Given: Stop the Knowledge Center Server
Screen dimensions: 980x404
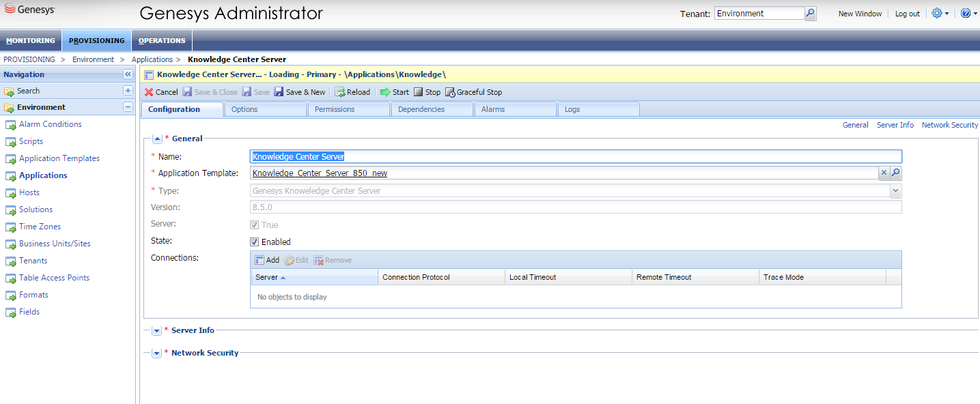Looking at the screenshot, I should (x=428, y=92).
